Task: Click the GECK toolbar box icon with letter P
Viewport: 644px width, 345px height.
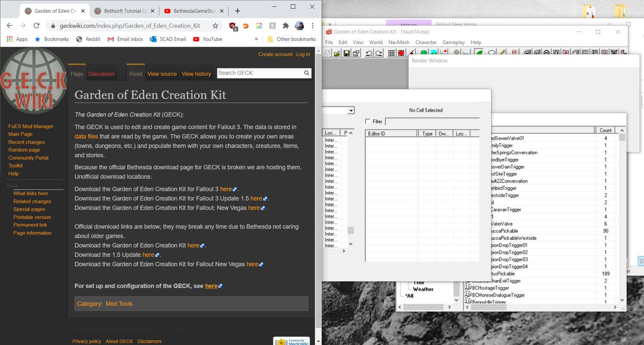Action: [x=595, y=53]
